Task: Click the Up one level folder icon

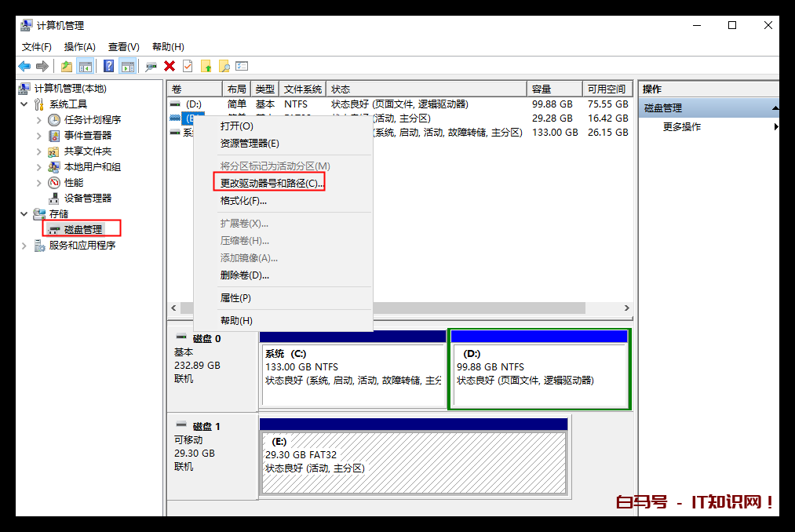Action: coord(67,67)
